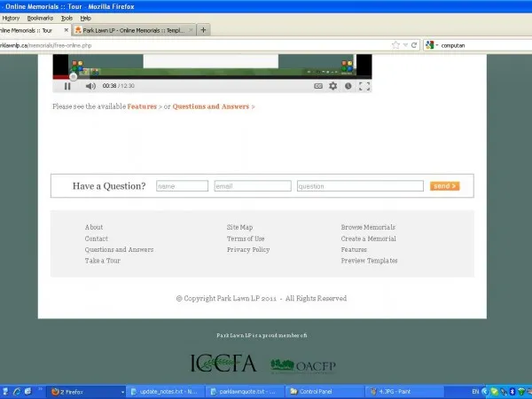Click the watch later clock icon
The image size is (532, 399).
click(x=348, y=86)
